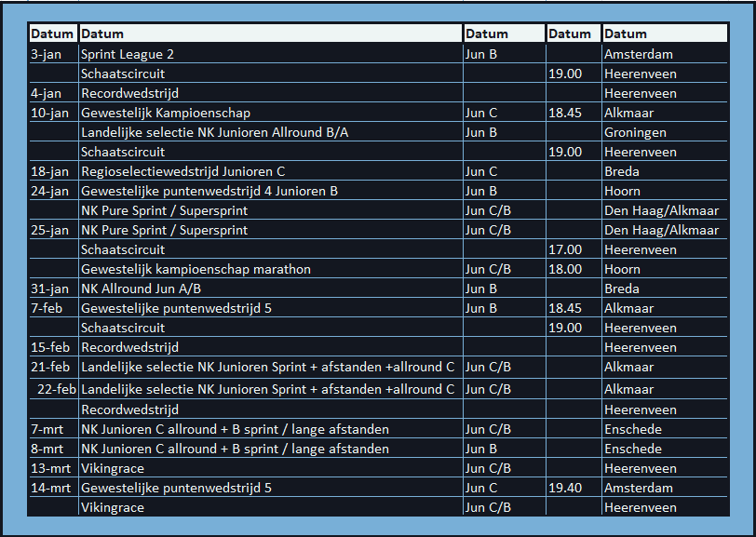756x537 pixels.
Task: Click the NK Allround Jun A/B cell
Action: click(142, 289)
